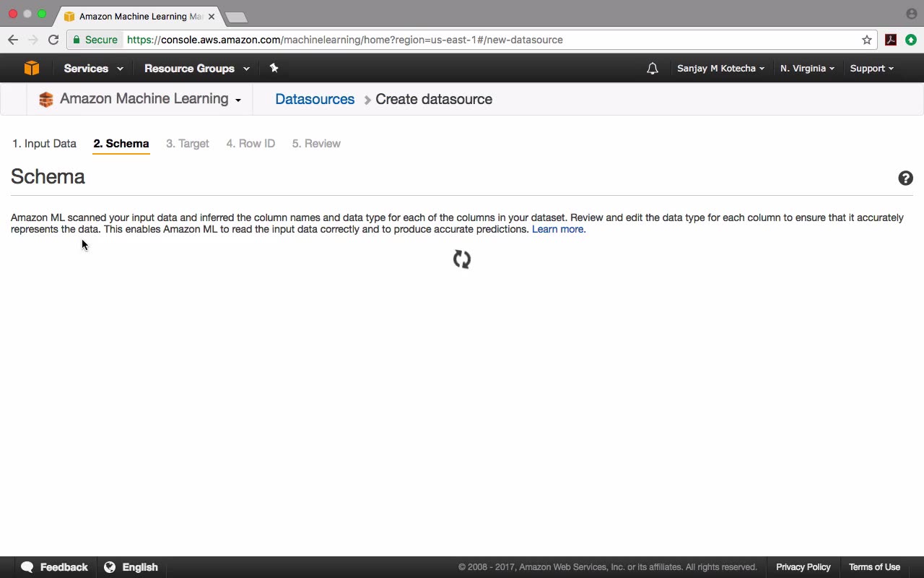Viewport: 924px width, 578px height.
Task: Click the Secure padlock site info
Action: (95, 40)
